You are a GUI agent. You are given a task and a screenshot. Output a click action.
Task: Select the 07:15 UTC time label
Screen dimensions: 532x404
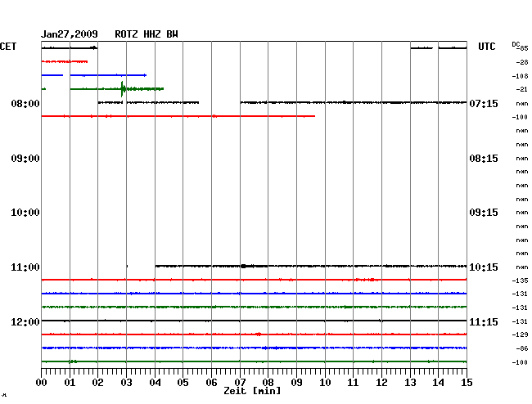point(484,103)
